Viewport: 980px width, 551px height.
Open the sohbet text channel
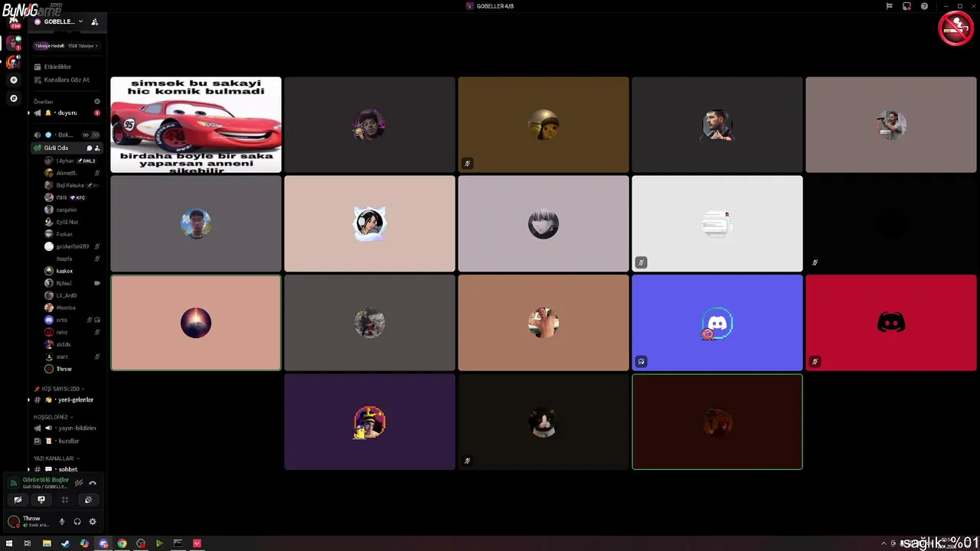pos(67,469)
